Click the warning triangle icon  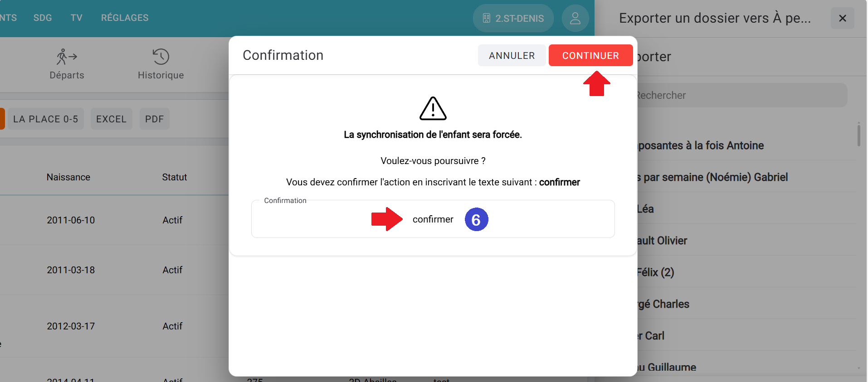(433, 109)
